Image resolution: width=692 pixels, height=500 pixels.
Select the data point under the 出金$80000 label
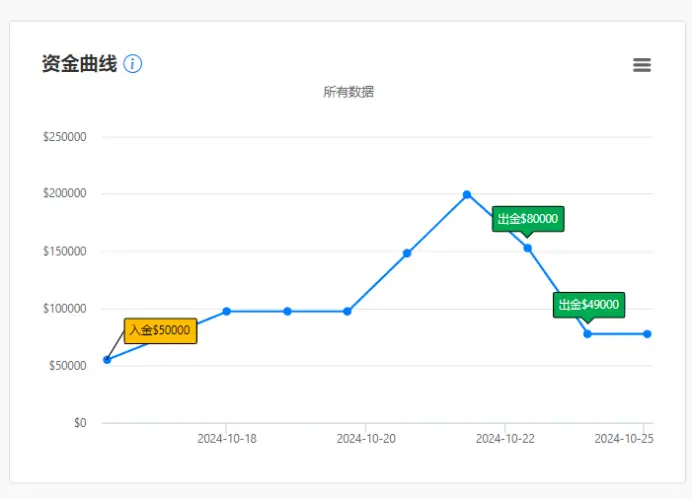[x=527, y=248]
